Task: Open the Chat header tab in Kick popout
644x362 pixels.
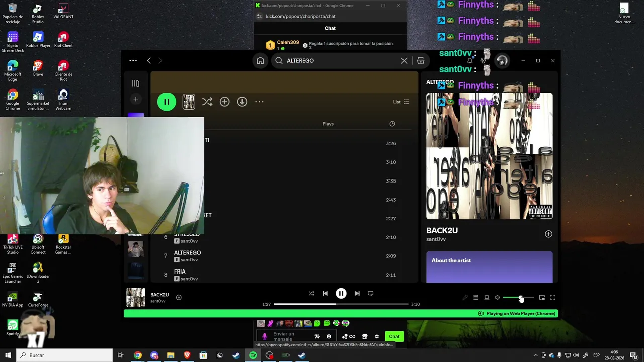Action: click(330, 28)
